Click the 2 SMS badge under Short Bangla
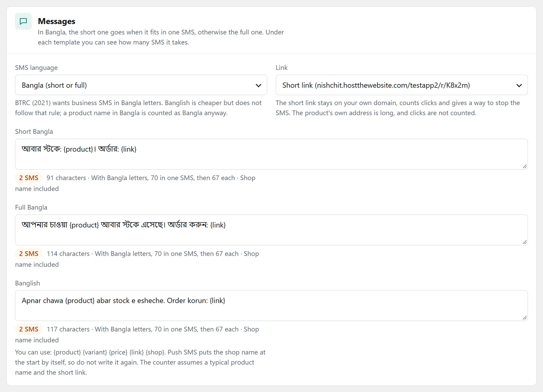 29,178
